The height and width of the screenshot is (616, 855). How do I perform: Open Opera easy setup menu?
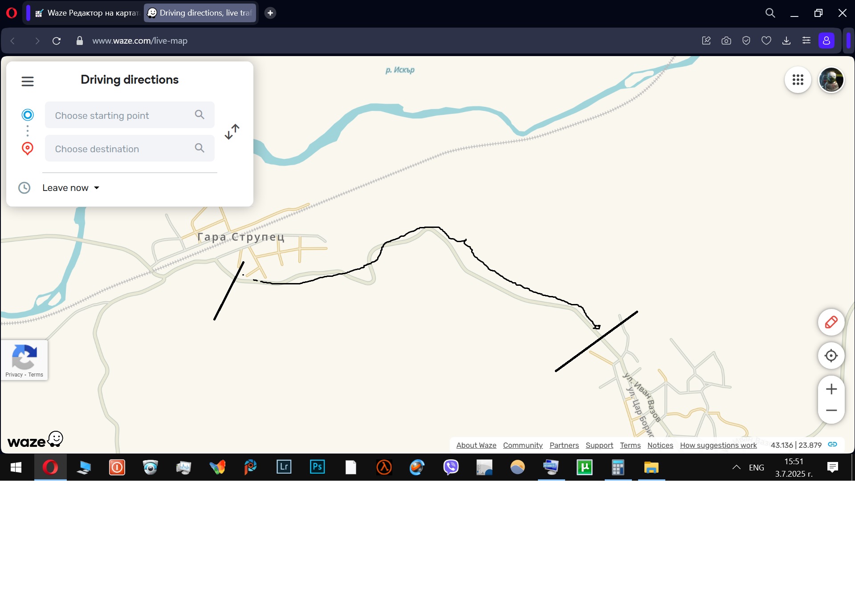pyautogui.click(x=806, y=41)
